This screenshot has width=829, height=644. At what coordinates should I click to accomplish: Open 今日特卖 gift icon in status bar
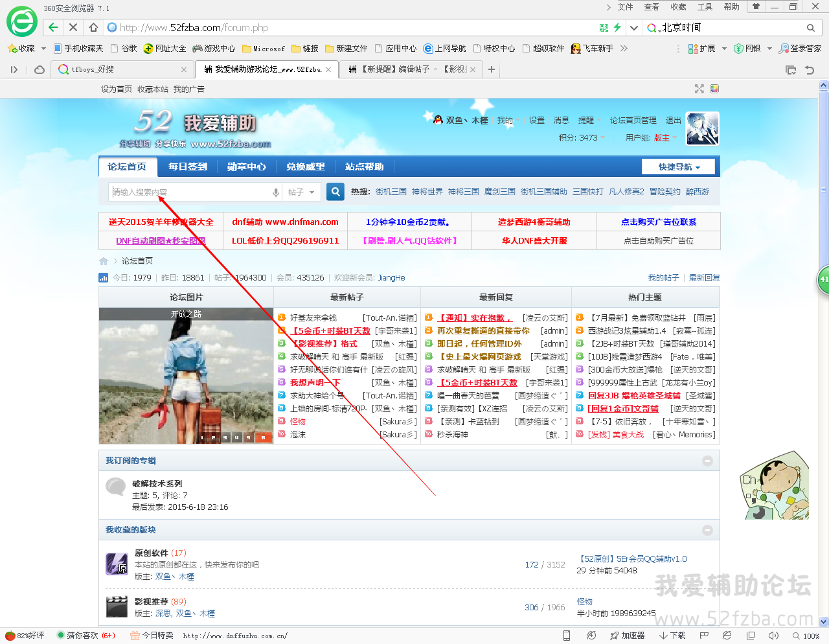[152, 636]
